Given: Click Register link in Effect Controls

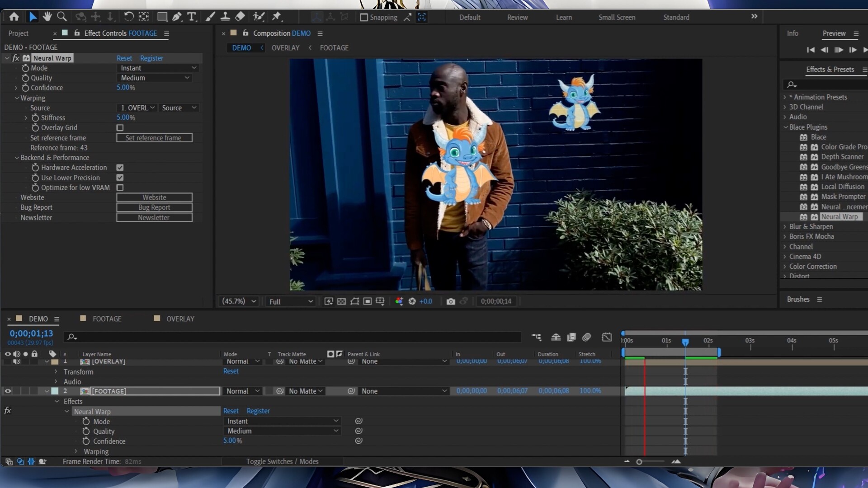Looking at the screenshot, I should click(151, 58).
